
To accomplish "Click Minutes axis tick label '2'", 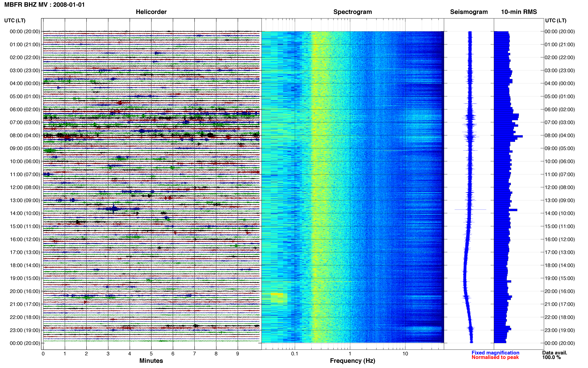I will coord(86,354).
